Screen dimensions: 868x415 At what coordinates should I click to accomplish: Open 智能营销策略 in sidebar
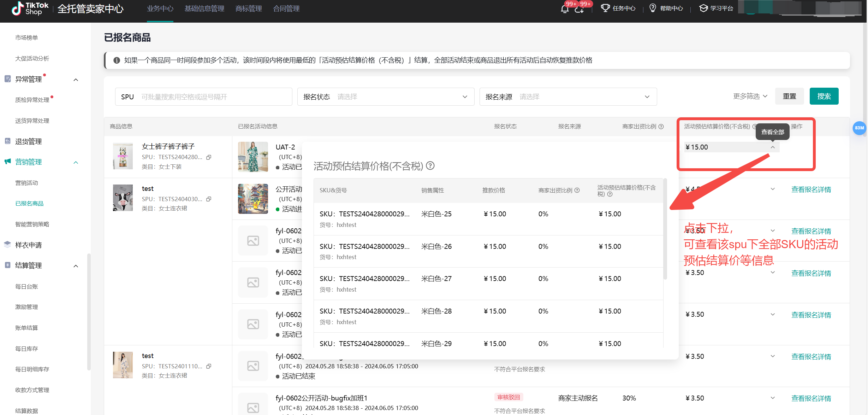coord(32,224)
